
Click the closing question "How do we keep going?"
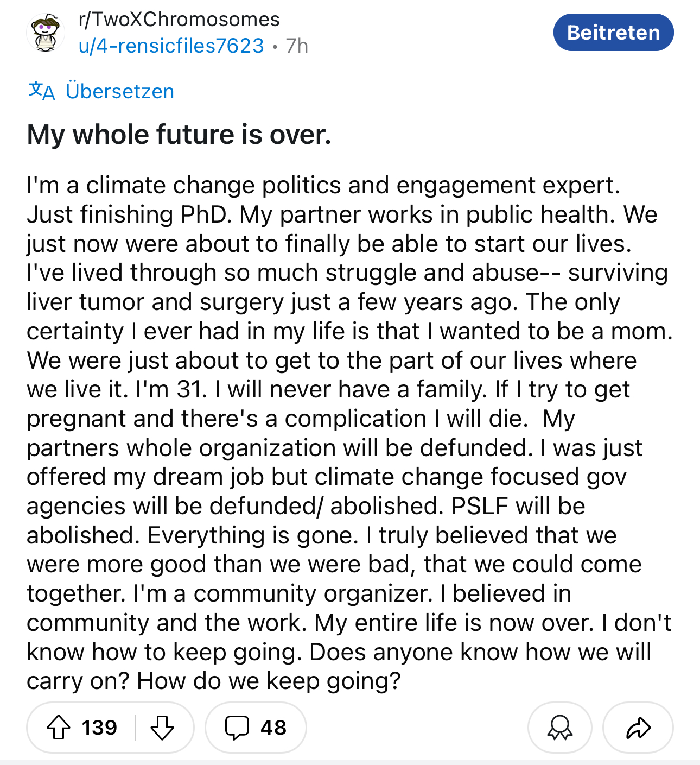[269, 681]
